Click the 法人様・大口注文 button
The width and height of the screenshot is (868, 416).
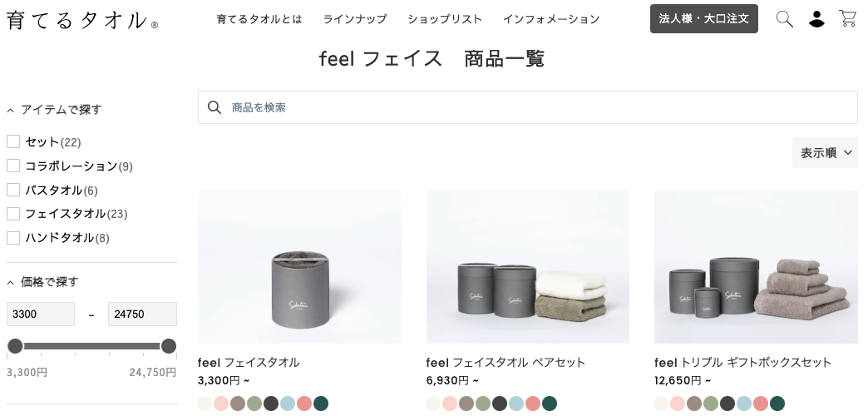[703, 18]
